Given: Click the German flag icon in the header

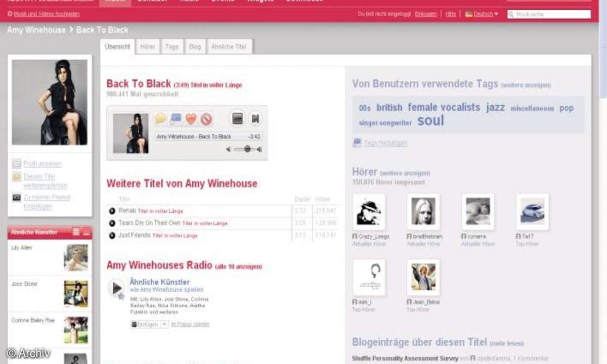Looking at the screenshot, I should click(469, 14).
